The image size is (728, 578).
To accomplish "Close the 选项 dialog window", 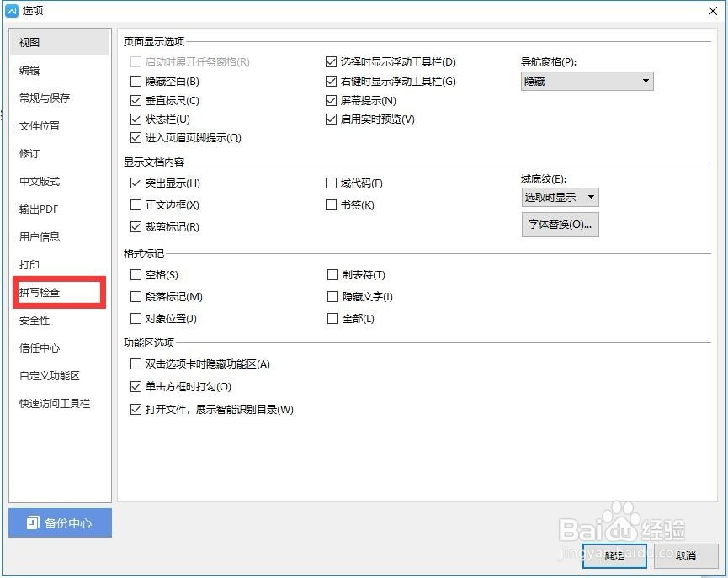I will pos(713,11).
